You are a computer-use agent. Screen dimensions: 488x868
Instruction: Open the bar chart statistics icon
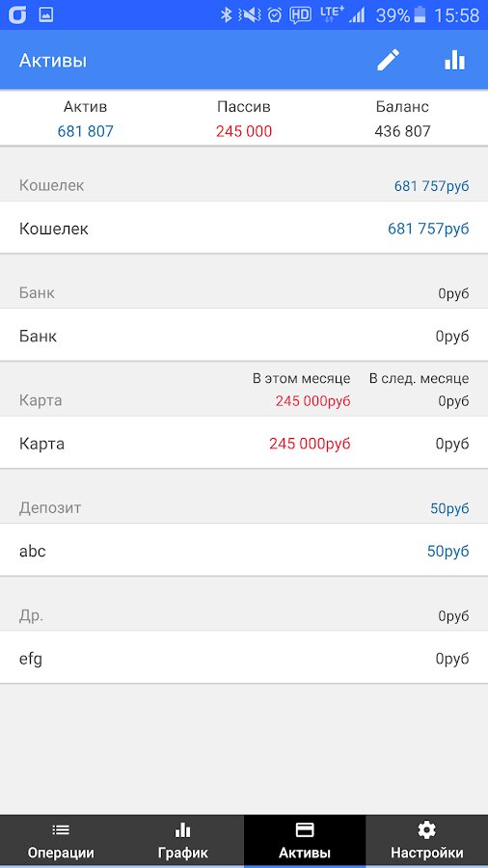point(455,60)
